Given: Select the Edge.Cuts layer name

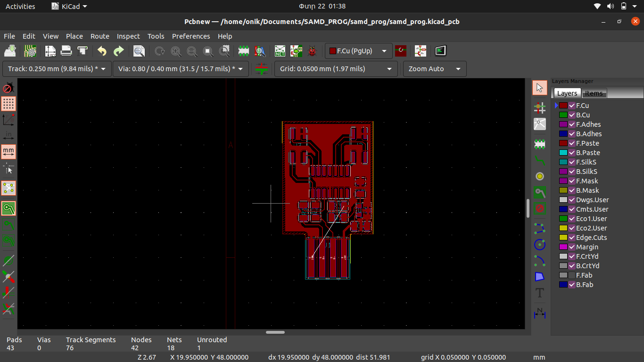Looking at the screenshot, I should tap(591, 238).
